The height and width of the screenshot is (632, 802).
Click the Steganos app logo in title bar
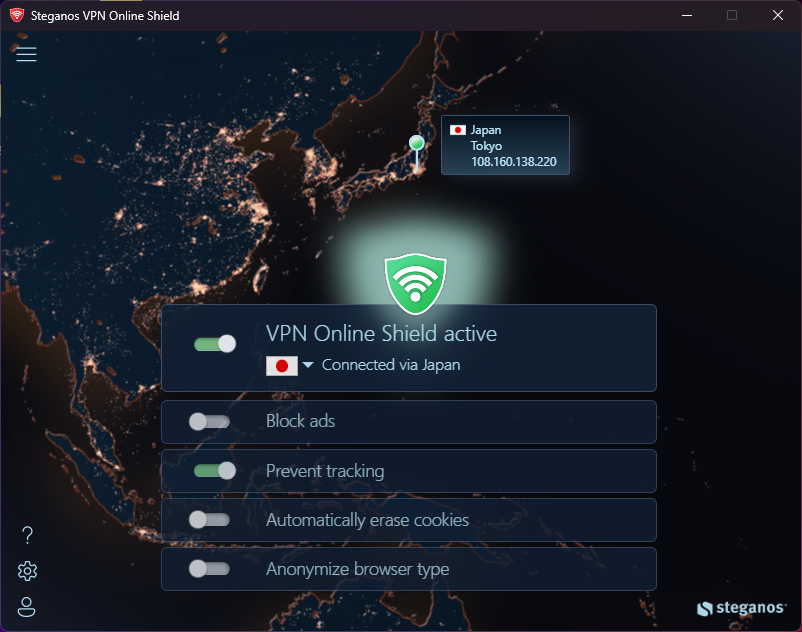[x=16, y=15]
